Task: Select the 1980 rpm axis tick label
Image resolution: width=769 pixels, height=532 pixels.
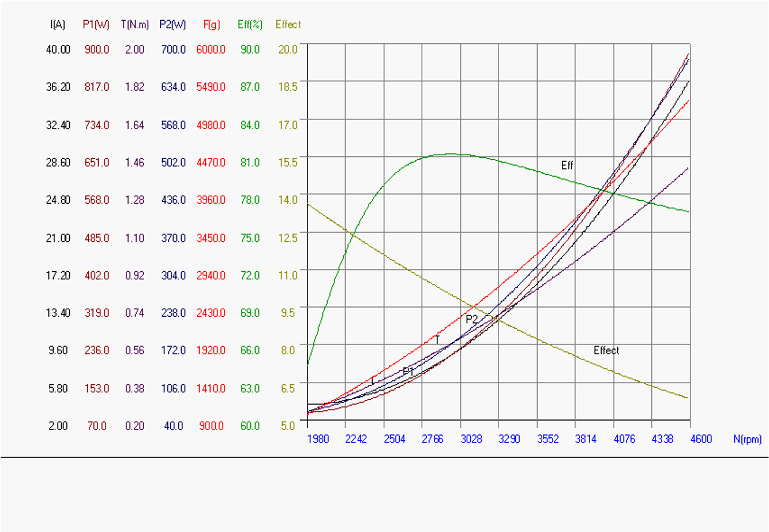Action: coord(318,439)
